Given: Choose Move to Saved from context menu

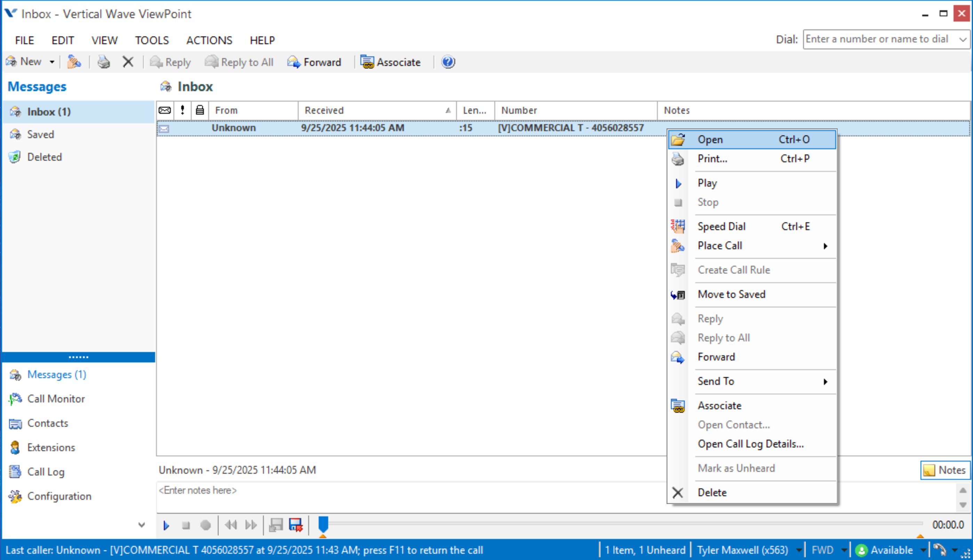Looking at the screenshot, I should pos(731,295).
